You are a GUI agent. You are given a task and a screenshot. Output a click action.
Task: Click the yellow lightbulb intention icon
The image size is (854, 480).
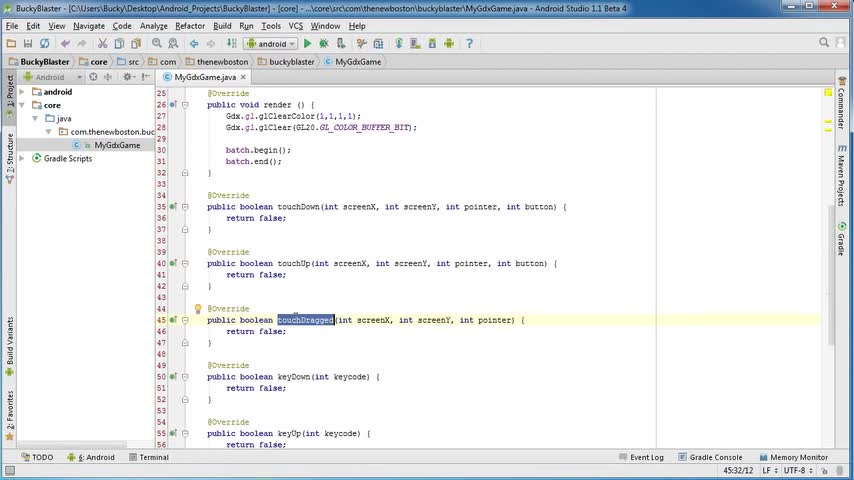click(x=198, y=309)
